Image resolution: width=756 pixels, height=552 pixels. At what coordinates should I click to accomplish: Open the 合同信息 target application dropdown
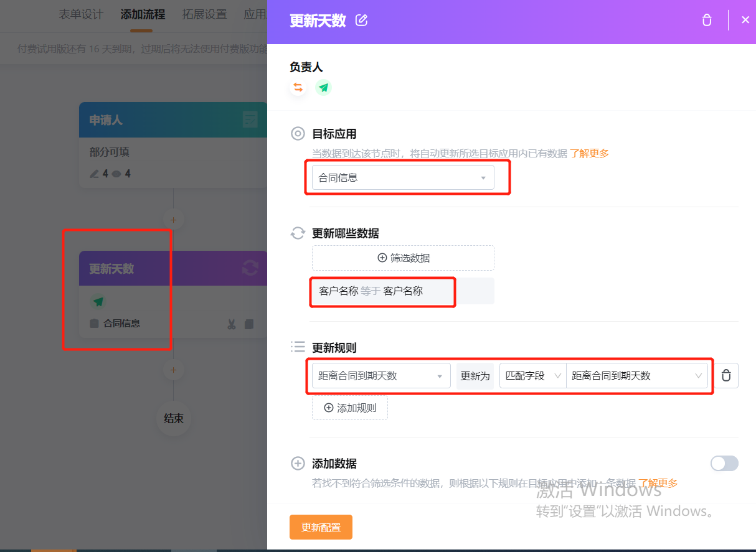click(403, 177)
